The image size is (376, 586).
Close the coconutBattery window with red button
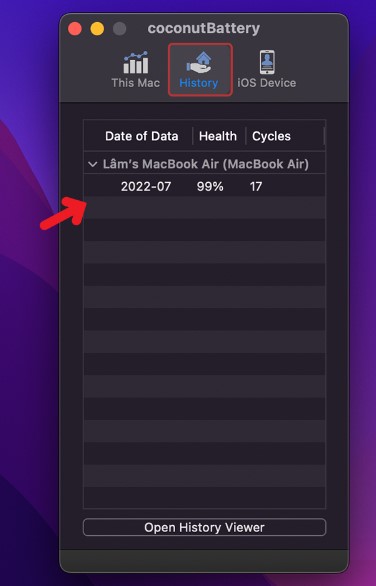click(75, 29)
